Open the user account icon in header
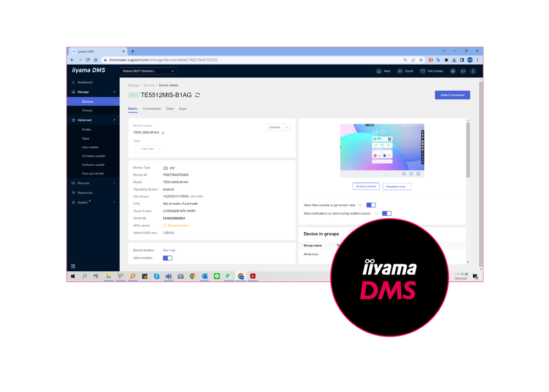 (x=473, y=71)
